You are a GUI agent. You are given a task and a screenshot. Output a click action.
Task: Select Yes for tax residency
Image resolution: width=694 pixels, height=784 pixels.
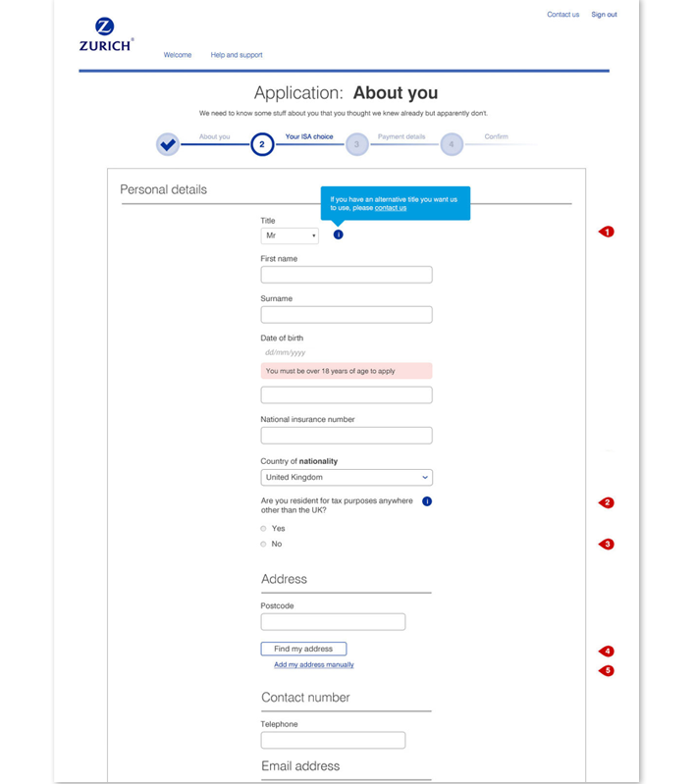point(263,529)
